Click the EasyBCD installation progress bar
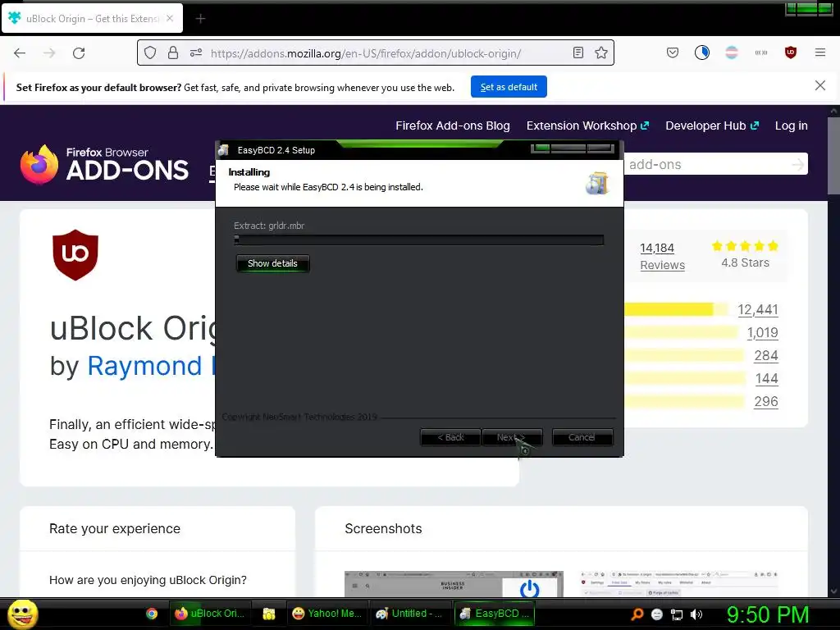The width and height of the screenshot is (840, 630). (x=419, y=240)
